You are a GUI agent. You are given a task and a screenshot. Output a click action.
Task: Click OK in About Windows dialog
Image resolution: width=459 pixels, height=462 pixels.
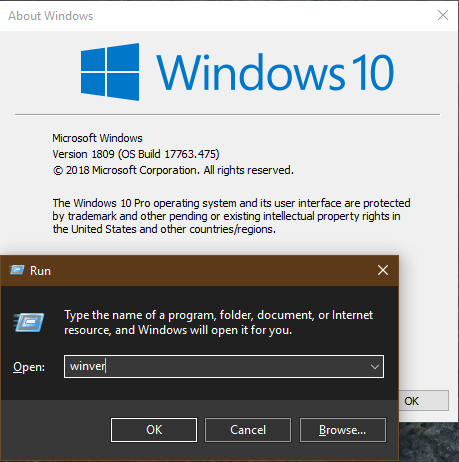[423, 401]
